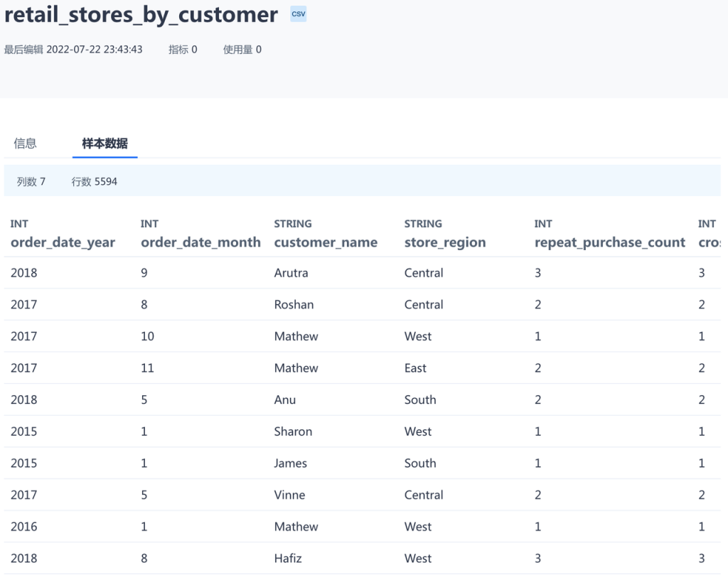Select the store_region column header
The height and width of the screenshot is (580, 728).
point(445,242)
